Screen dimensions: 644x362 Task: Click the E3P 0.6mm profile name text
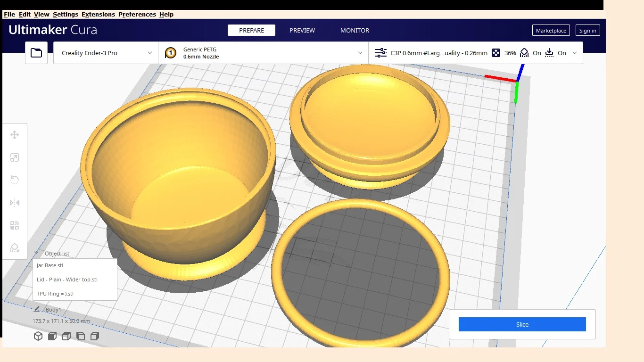pos(439,53)
